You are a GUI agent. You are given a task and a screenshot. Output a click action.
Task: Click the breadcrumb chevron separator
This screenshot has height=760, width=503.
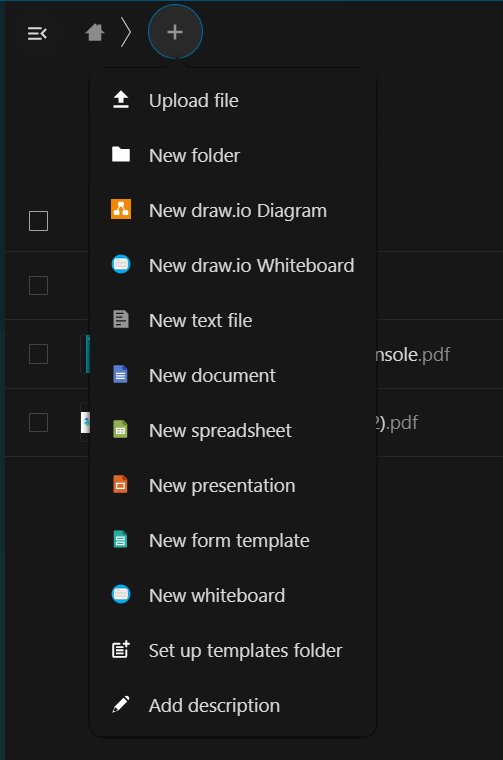[x=126, y=32]
